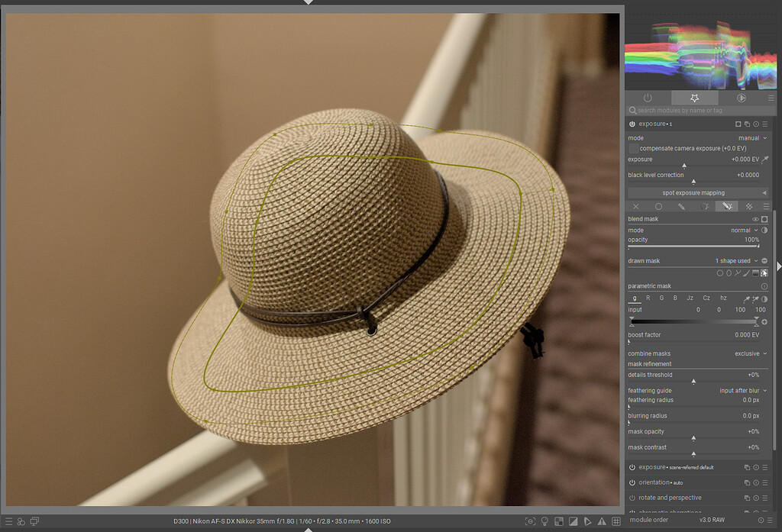The width and height of the screenshot is (782, 532).
Task: Click the exposure color picker eyedropper
Action: (764, 160)
